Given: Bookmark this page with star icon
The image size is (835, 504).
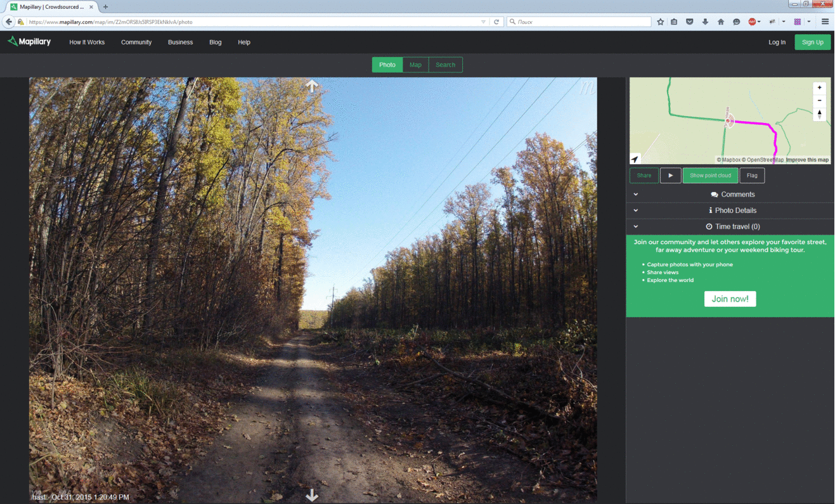Looking at the screenshot, I should pyautogui.click(x=660, y=22).
